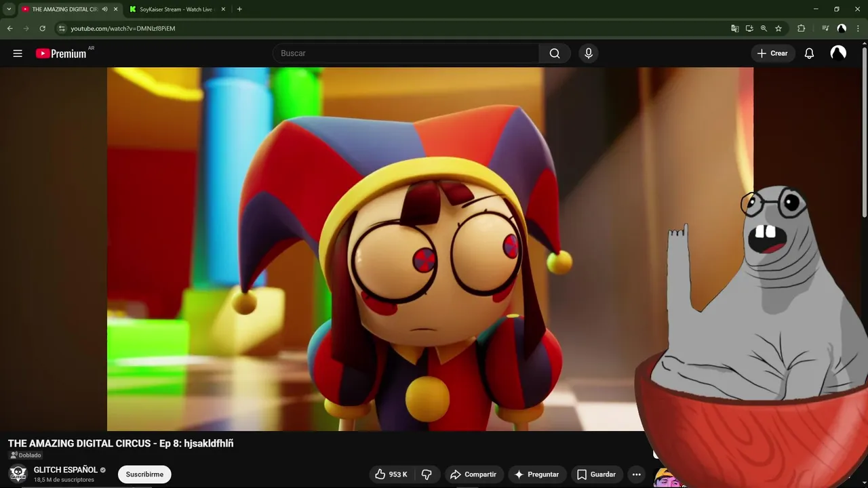Open YouTube account avatar menu

point(838,54)
